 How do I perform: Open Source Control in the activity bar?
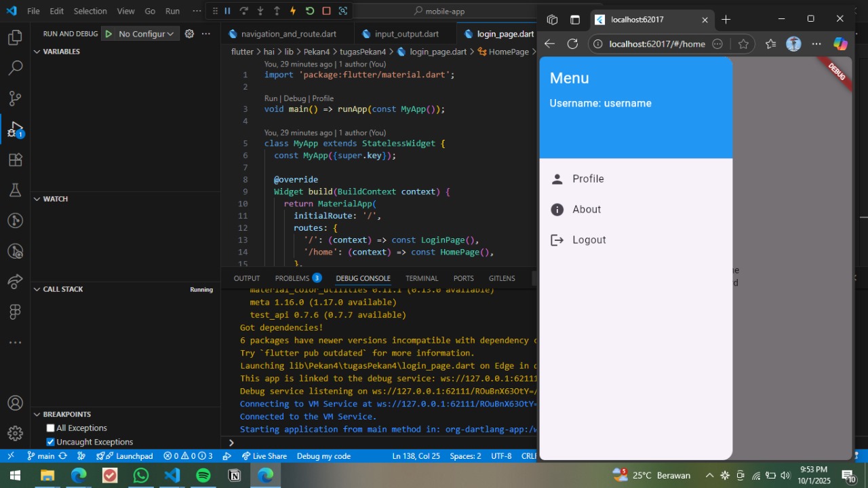pyautogui.click(x=15, y=98)
